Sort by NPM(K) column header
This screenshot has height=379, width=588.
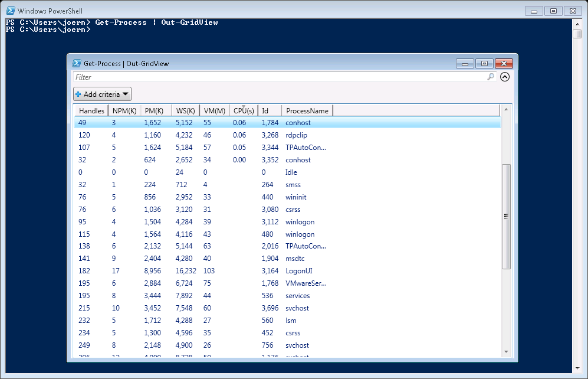click(x=124, y=111)
